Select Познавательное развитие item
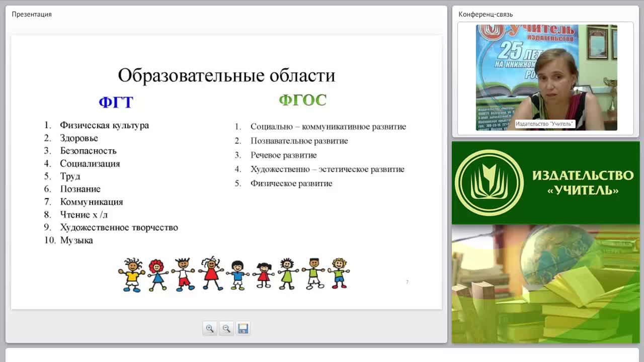The height and width of the screenshot is (362, 644). pos(299,141)
